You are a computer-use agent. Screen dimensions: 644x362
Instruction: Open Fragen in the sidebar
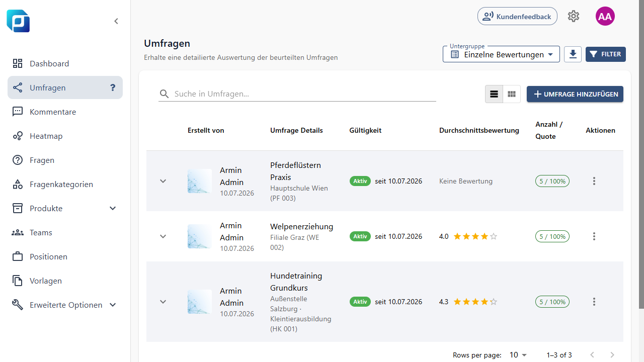tap(65, 160)
